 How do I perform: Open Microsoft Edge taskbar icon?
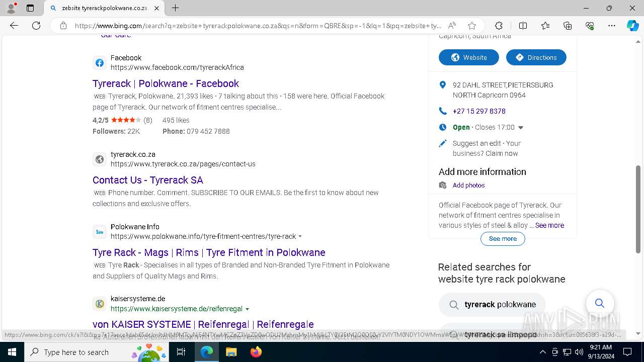(x=207, y=352)
